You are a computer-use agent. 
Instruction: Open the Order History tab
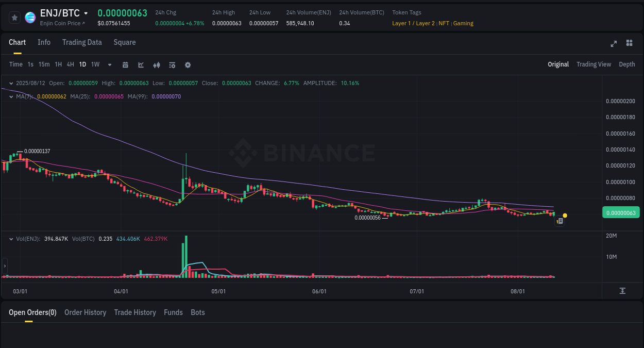point(85,312)
